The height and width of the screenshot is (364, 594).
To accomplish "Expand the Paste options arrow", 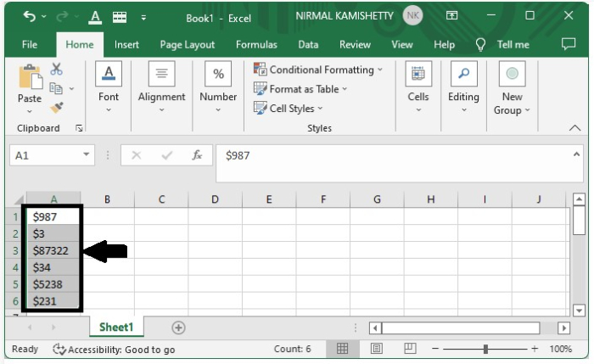I will (x=30, y=111).
